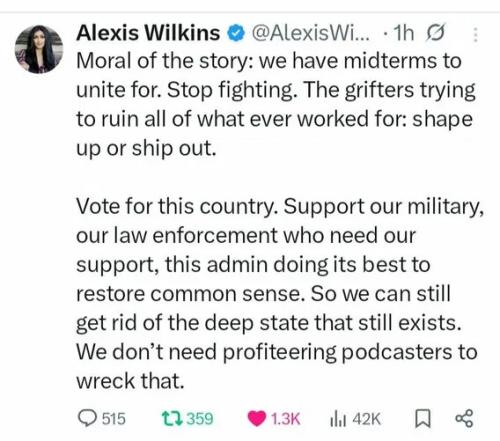The image size is (500, 441).
Task: Open the three-dot more options menu
Action: click(476, 34)
